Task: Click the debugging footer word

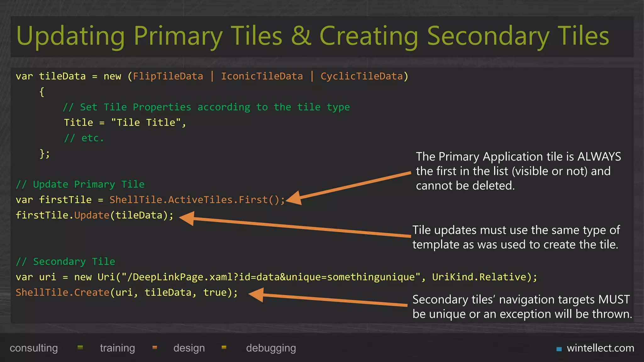Action: [271, 348]
